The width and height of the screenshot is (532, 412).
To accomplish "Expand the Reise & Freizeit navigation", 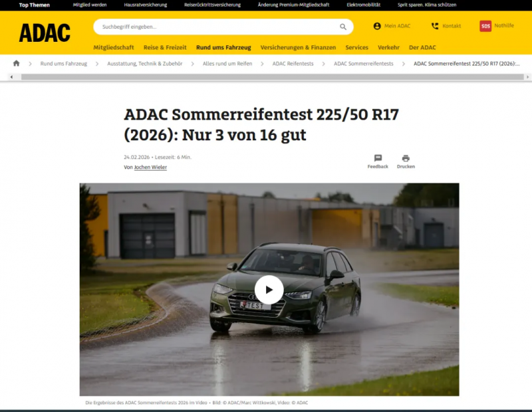I will (165, 47).
